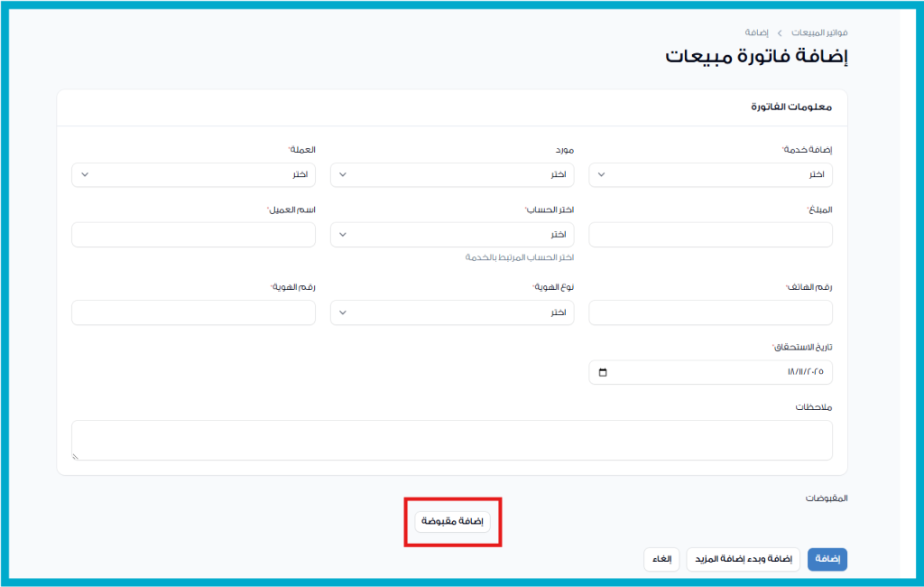The height and width of the screenshot is (587, 924).
Task: Click the معلومات الفاتورة section header
Action: tap(790, 107)
